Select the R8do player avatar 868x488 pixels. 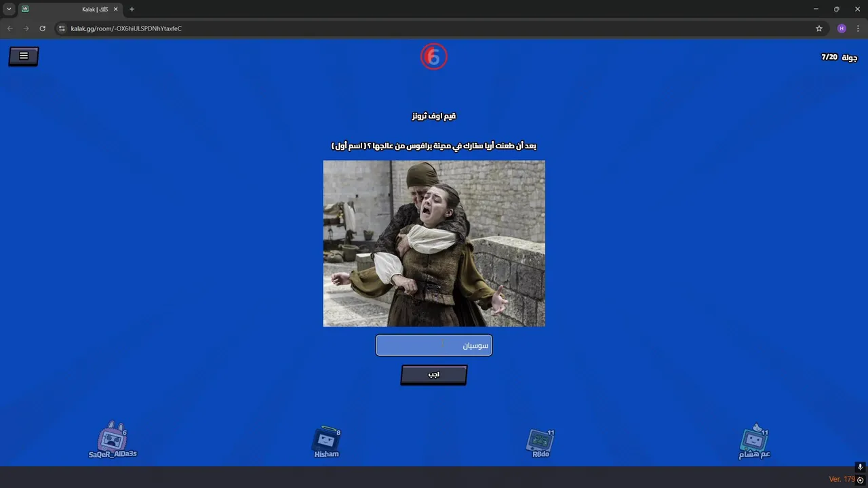540,440
